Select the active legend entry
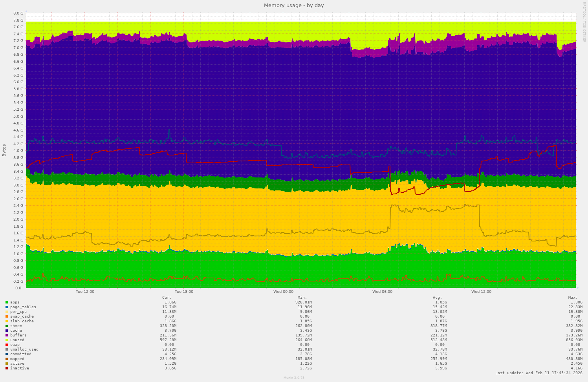Image resolution: width=588 pixels, height=382 pixels. point(16,363)
